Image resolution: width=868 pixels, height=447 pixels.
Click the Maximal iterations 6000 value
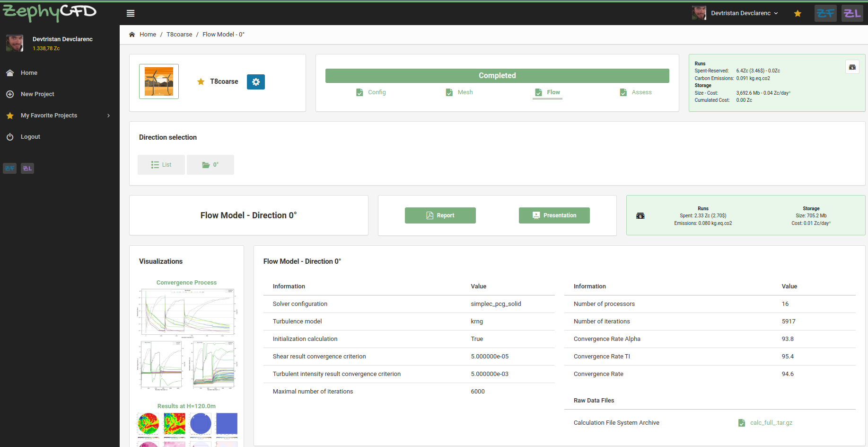(x=478, y=392)
